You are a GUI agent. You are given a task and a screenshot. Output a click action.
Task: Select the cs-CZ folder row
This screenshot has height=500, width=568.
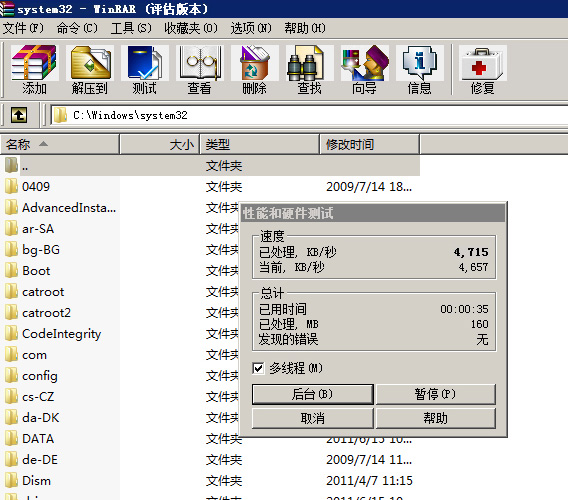60,397
